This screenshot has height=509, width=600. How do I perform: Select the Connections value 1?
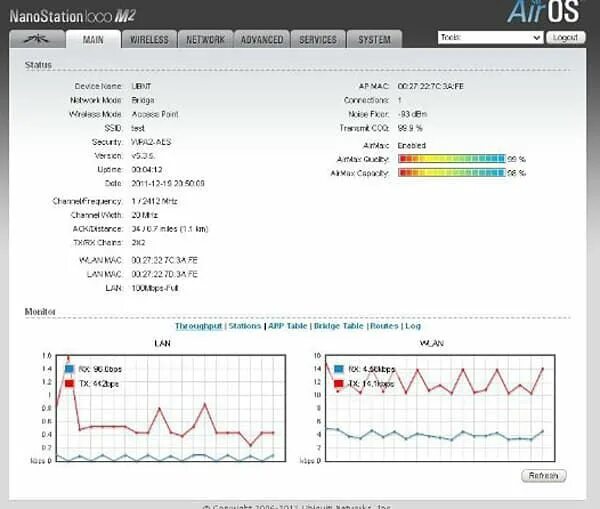coord(399,100)
